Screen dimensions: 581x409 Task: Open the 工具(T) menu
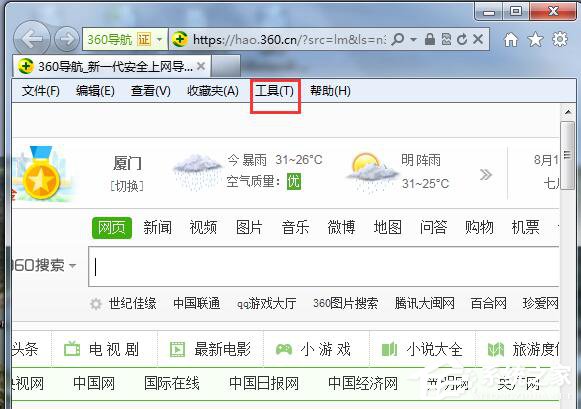click(275, 91)
